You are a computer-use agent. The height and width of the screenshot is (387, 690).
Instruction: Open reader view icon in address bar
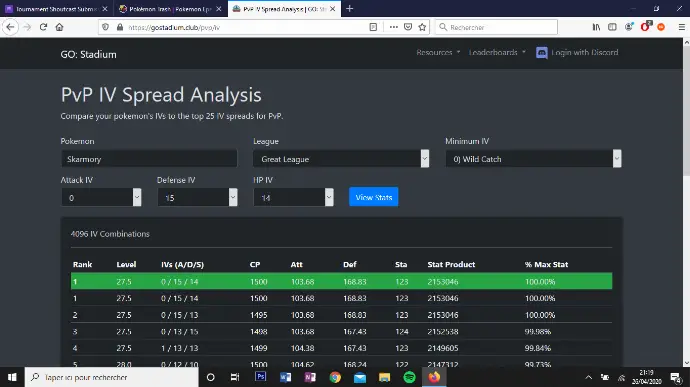[x=373, y=27]
